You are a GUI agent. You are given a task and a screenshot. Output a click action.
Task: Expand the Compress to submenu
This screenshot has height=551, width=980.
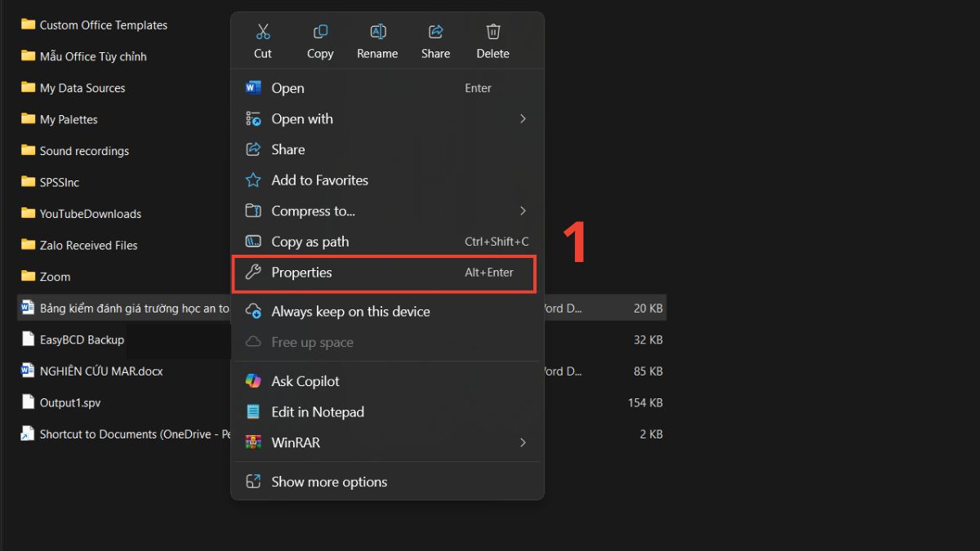(523, 211)
